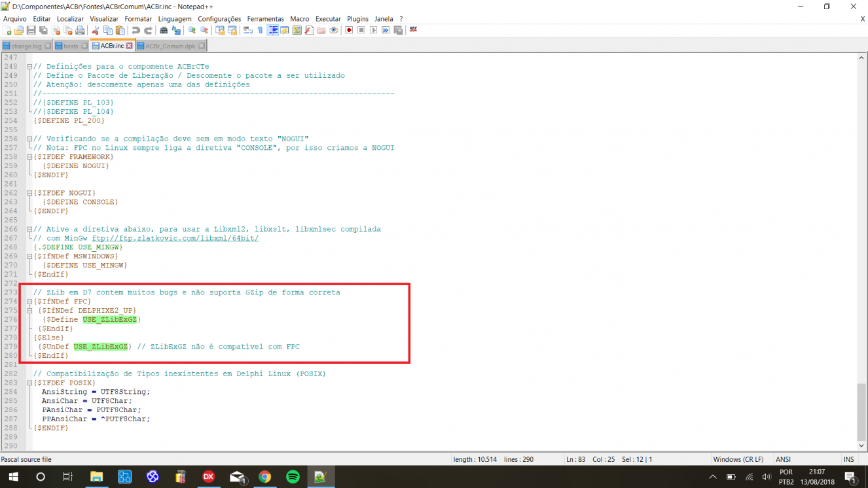Open Spotify from the taskbar
Viewport: 868px width, 488px height.
tap(293, 477)
